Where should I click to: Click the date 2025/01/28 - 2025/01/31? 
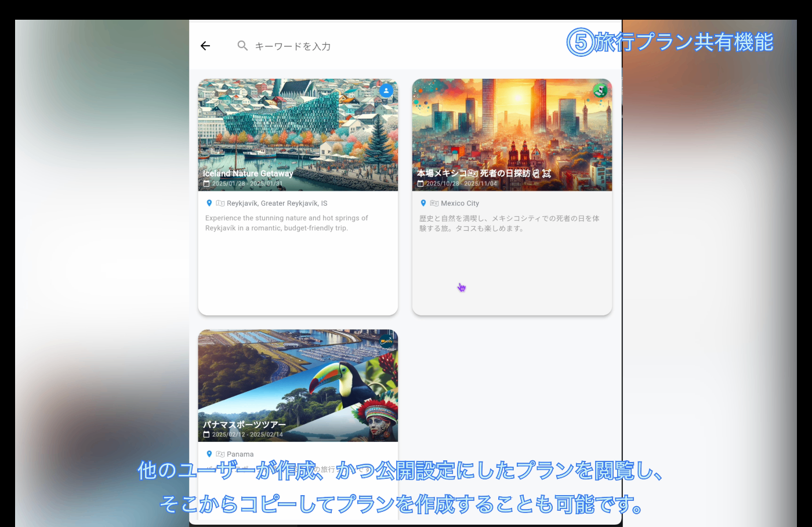248,184
